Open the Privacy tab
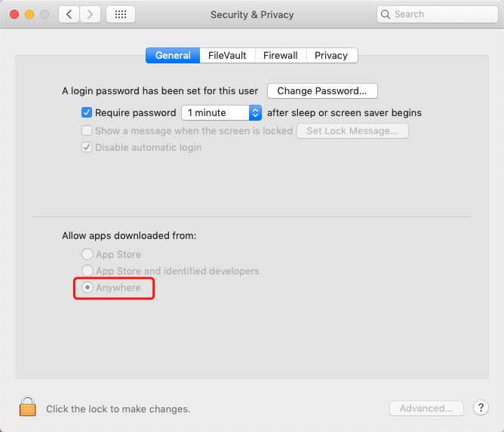The height and width of the screenshot is (432, 504). click(x=331, y=56)
